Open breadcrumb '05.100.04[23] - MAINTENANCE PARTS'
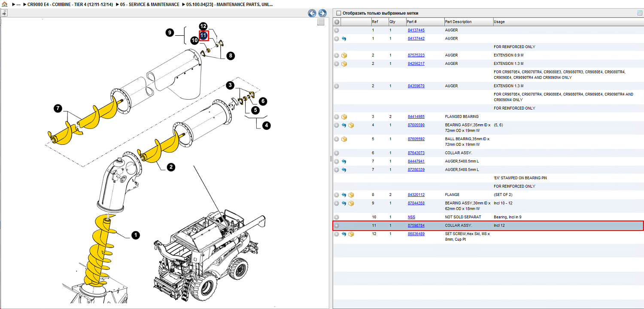 click(x=229, y=4)
